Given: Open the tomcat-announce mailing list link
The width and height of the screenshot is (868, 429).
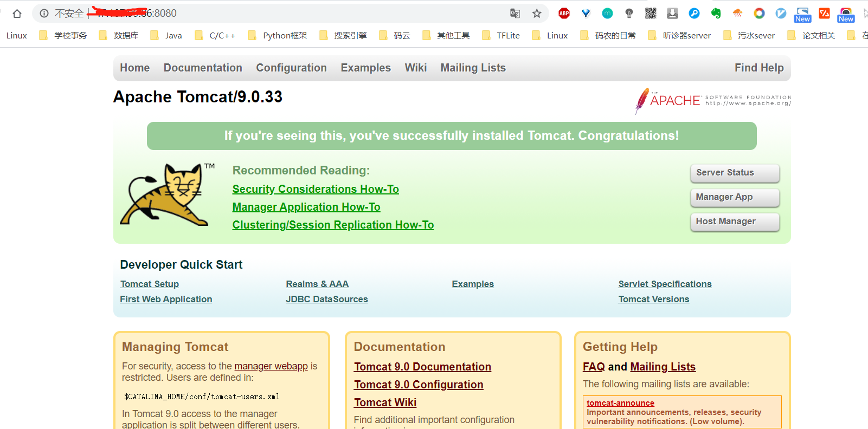Looking at the screenshot, I should click(x=620, y=403).
